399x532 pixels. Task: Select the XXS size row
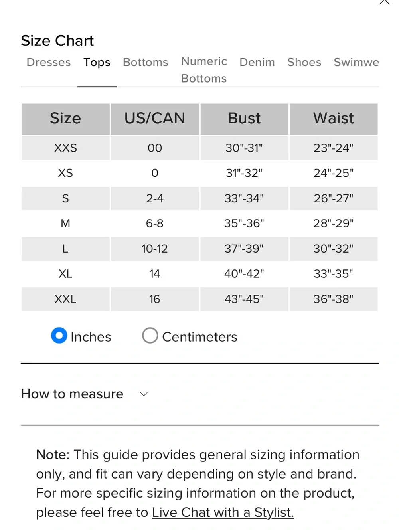199,148
